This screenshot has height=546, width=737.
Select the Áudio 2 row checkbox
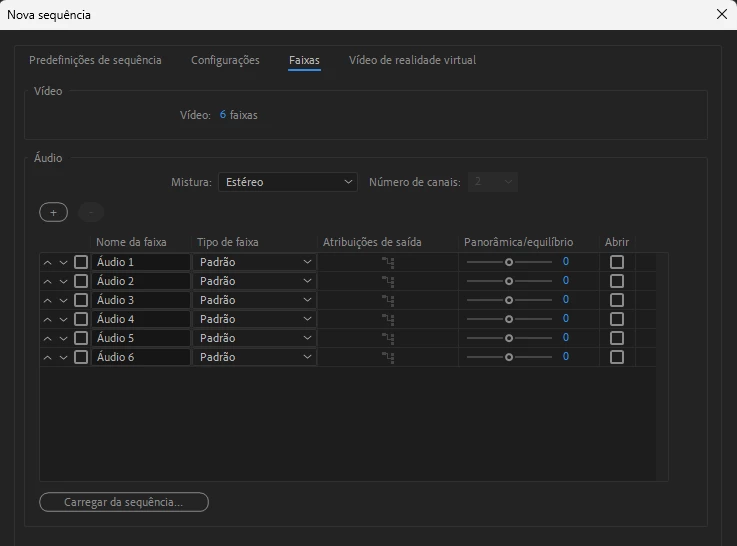[81, 281]
